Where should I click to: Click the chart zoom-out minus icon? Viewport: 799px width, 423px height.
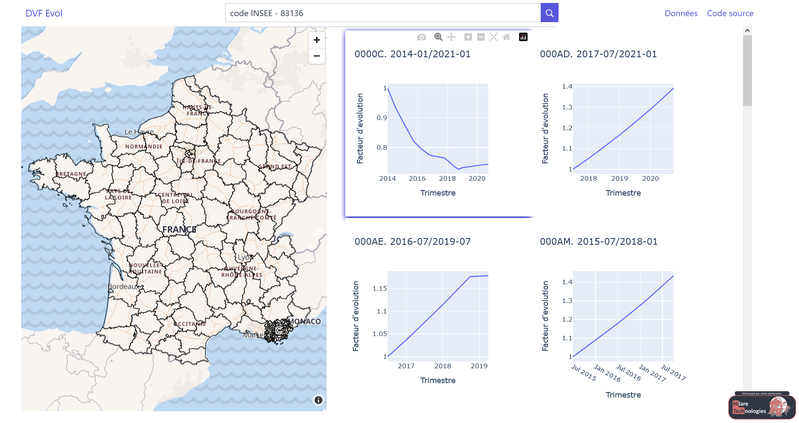[481, 37]
